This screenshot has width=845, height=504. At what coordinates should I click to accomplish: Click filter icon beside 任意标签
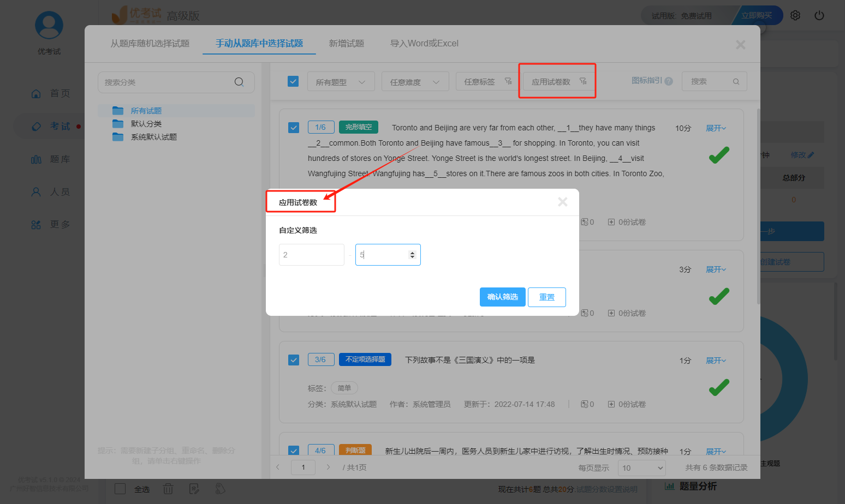[508, 81]
